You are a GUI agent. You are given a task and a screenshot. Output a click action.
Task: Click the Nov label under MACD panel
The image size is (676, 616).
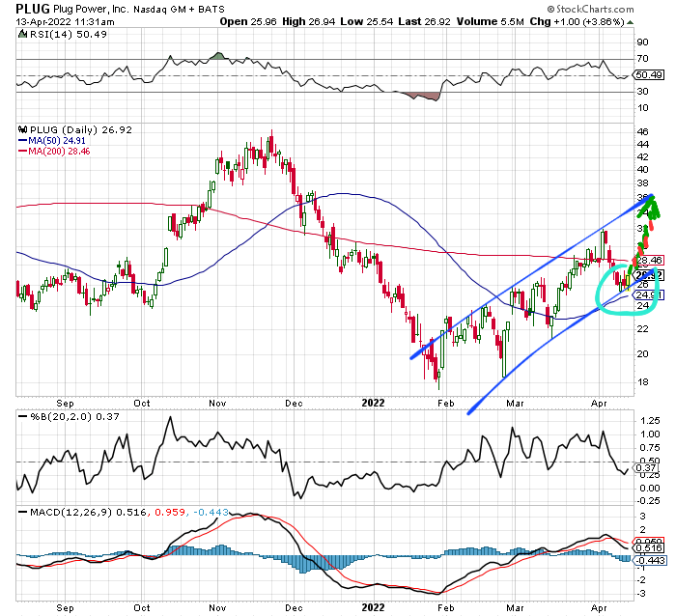[217, 608]
